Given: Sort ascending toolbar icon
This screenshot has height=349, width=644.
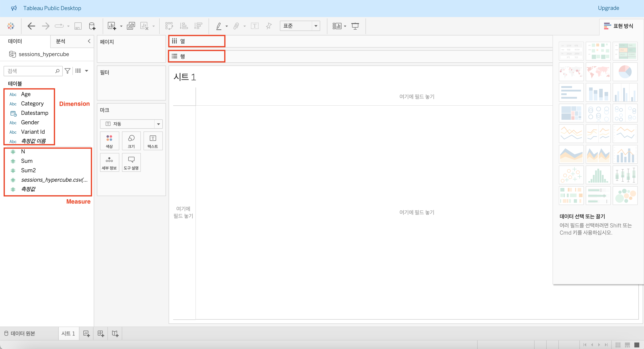Looking at the screenshot, I should click(184, 26).
